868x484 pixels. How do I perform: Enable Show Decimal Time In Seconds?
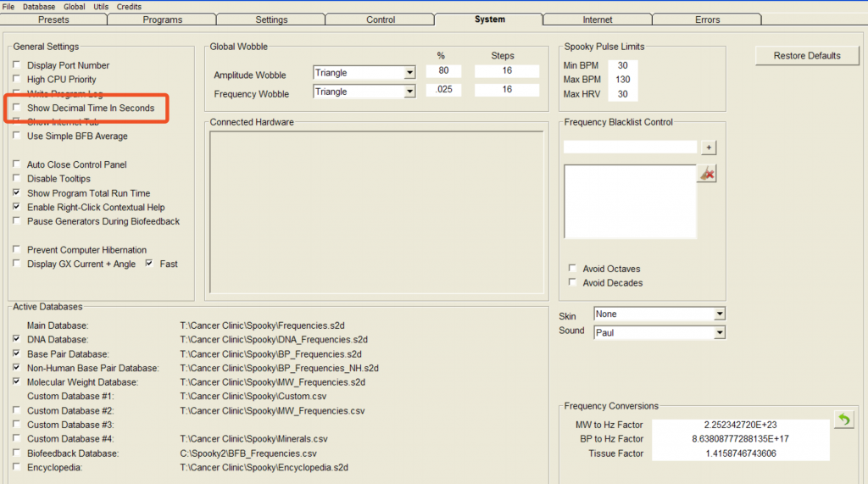pos(18,108)
